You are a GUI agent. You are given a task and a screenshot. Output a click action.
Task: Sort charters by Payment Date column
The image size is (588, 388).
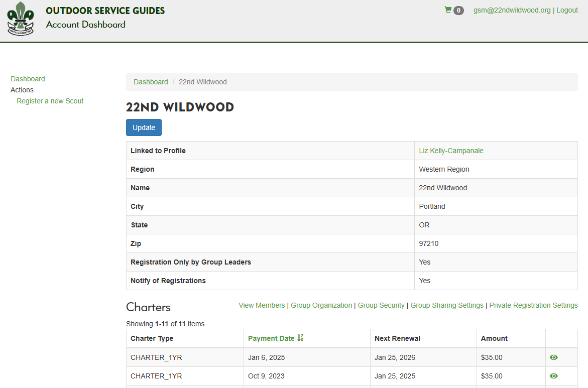pyautogui.click(x=271, y=338)
